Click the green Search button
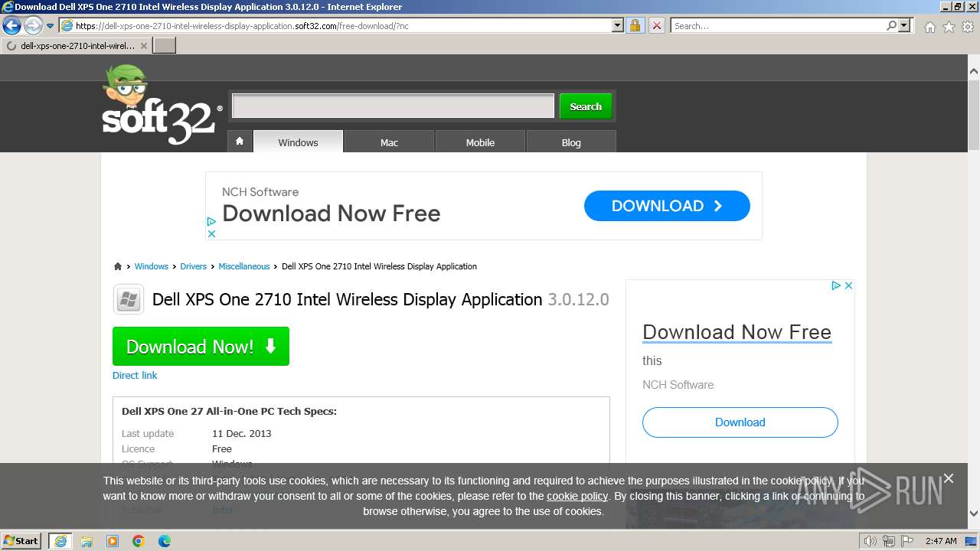Screen dimensions: 980x551 coord(586,106)
